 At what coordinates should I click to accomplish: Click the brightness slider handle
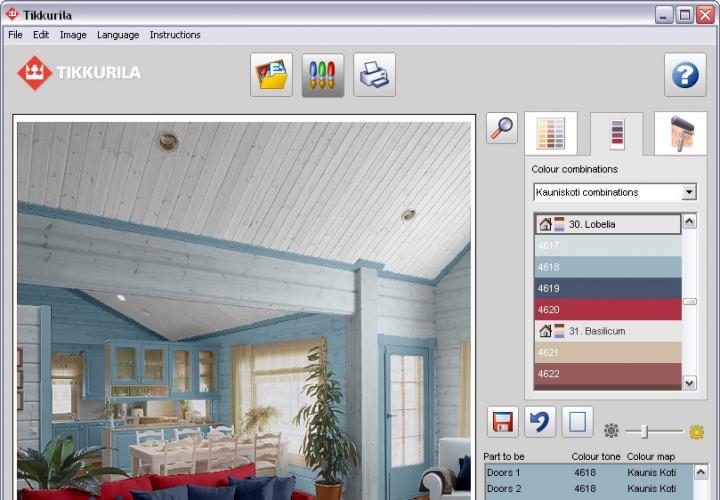click(x=645, y=431)
